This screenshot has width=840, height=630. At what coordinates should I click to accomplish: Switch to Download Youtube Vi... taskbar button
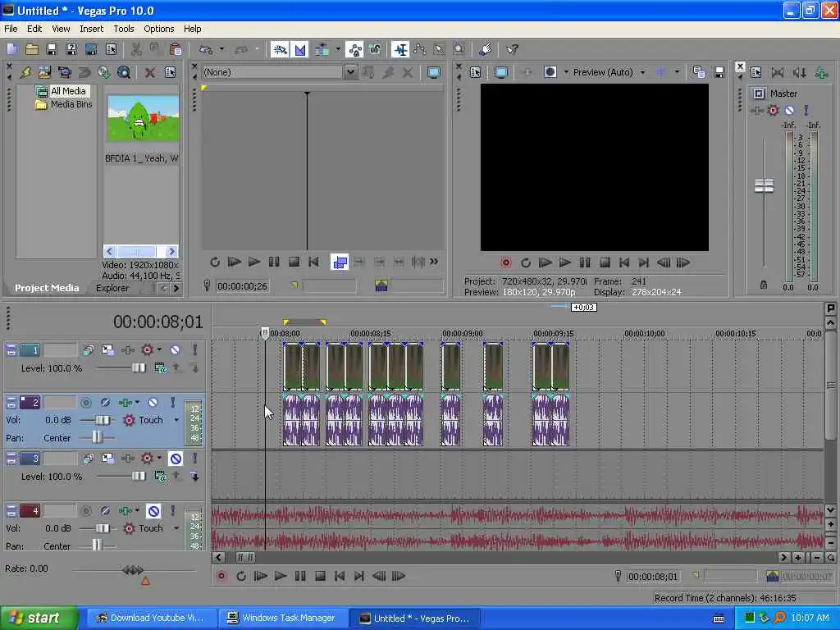click(x=150, y=619)
